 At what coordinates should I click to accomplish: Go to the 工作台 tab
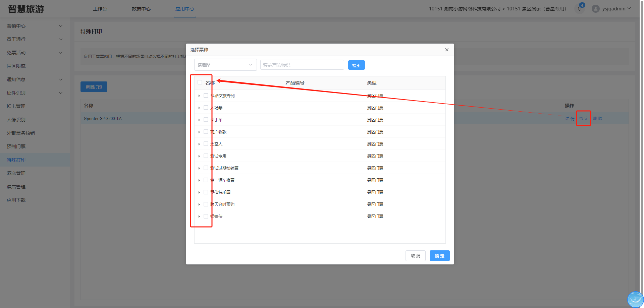[100, 9]
